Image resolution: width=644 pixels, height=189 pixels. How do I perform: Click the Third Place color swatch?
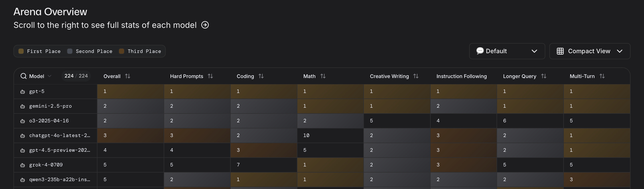(122, 51)
